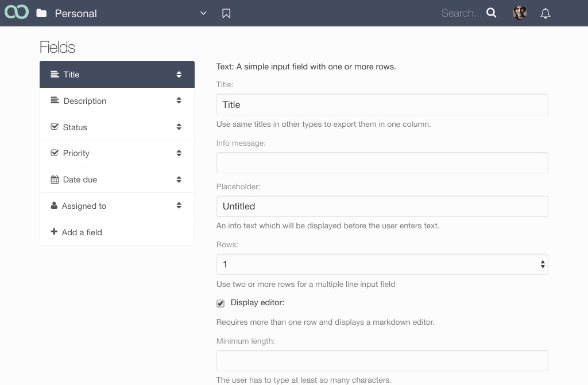Click the sort handle on Title row

tap(179, 74)
